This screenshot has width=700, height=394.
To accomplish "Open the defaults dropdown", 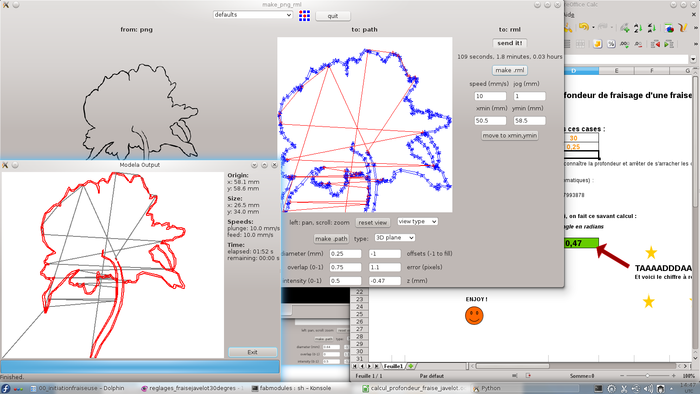I will [253, 15].
